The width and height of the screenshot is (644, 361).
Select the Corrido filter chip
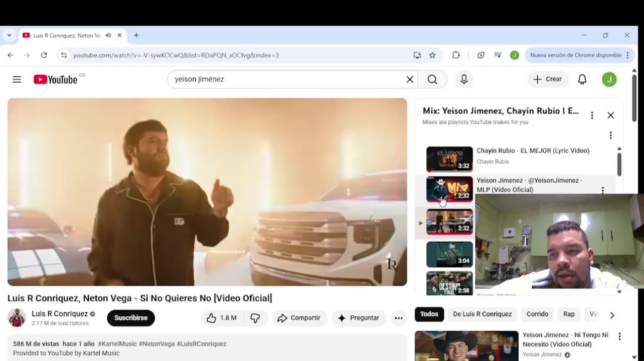pyautogui.click(x=537, y=314)
